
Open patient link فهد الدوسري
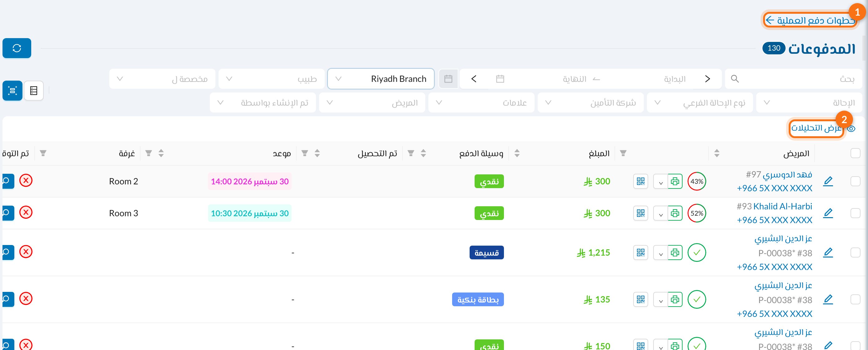tap(787, 175)
